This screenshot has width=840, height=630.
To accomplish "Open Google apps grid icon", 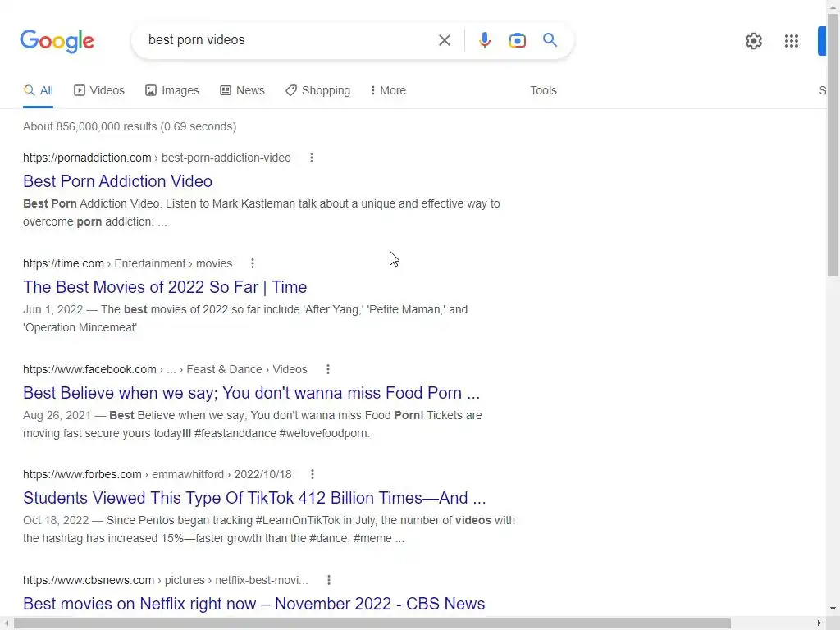I will coord(792,41).
